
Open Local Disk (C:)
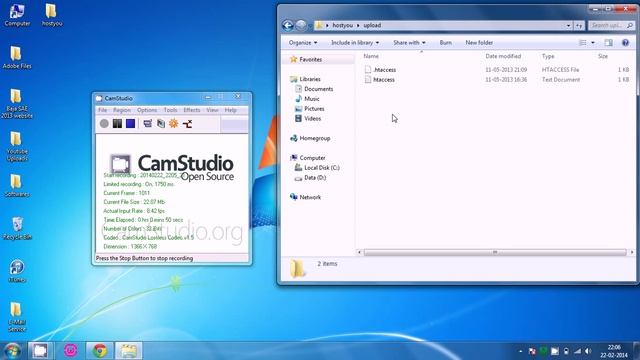tap(322, 168)
